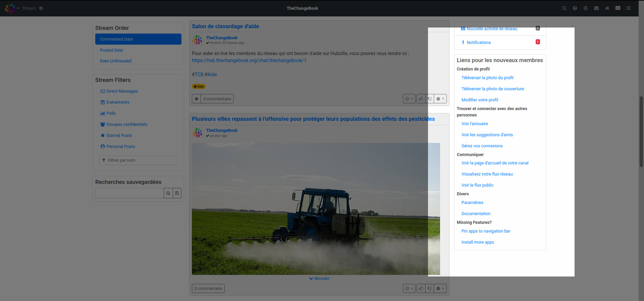This screenshot has height=301, width=644.
Task: Click the #Aide hashtag
Action: pyautogui.click(x=211, y=74)
